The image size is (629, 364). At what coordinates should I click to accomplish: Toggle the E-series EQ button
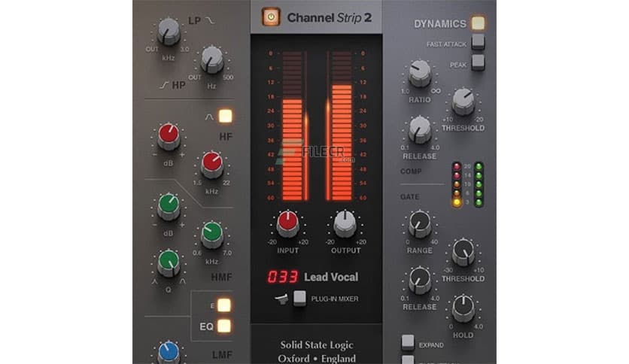click(224, 305)
